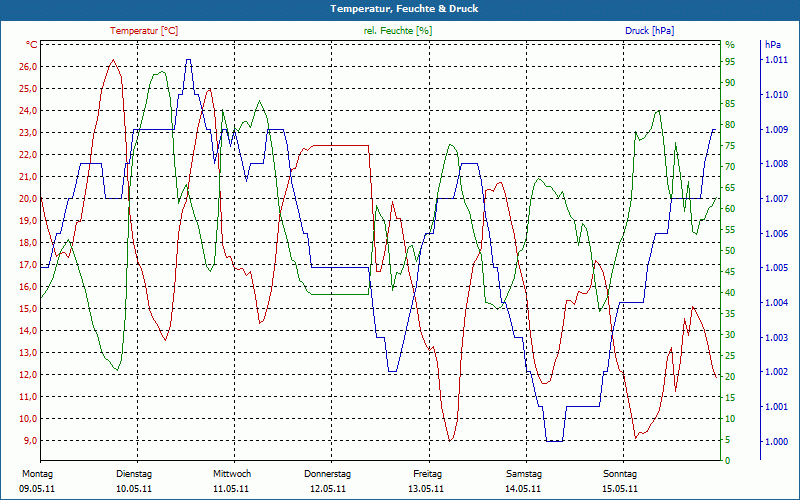
Task: Click the 40 humidity axis value
Action: [730, 293]
